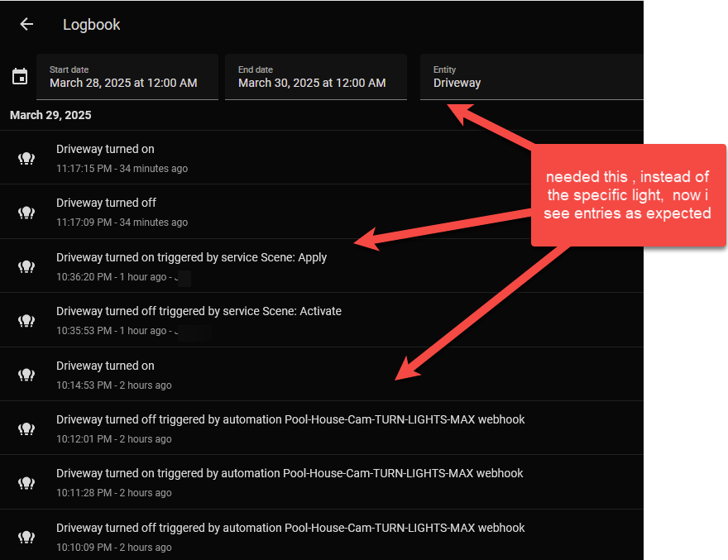The width and height of the screenshot is (728, 560).
Task: Click the back arrow next to Logbook
Action: pyautogui.click(x=26, y=24)
